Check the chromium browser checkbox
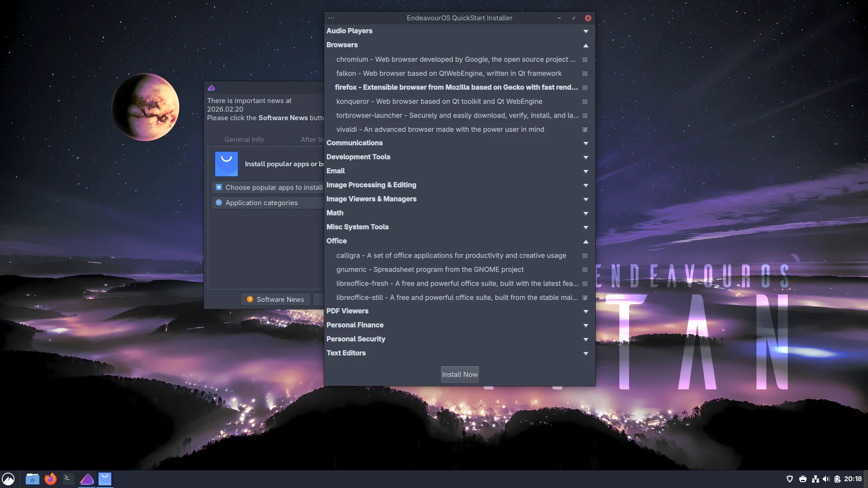The image size is (868, 488). pos(585,60)
